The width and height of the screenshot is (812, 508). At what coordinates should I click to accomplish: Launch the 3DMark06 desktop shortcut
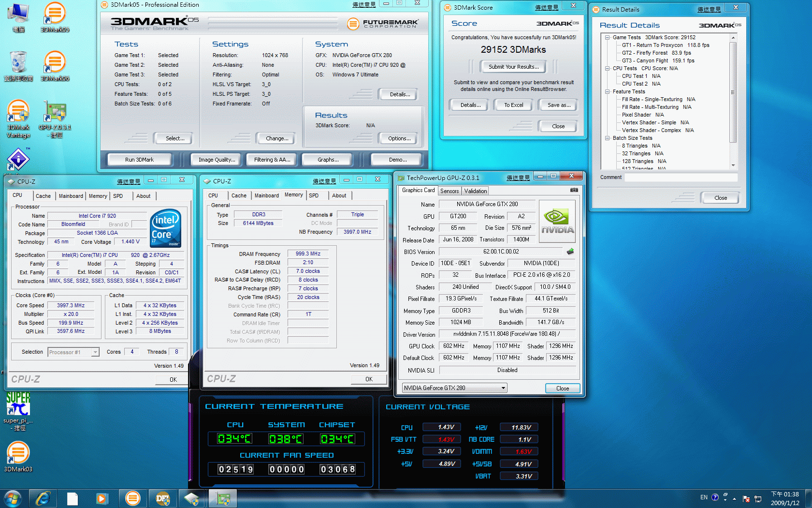[55, 66]
